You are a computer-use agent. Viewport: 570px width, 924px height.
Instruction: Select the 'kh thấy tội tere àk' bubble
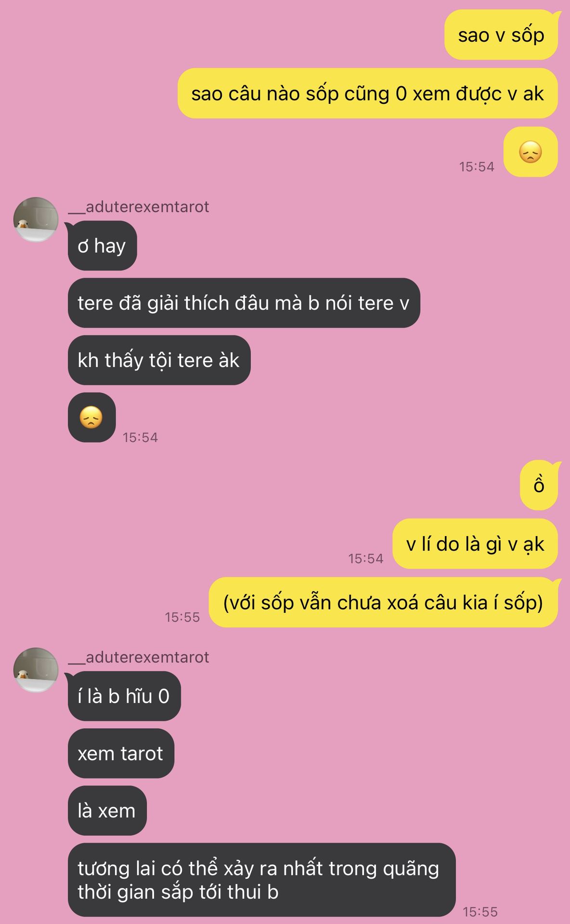159,360
